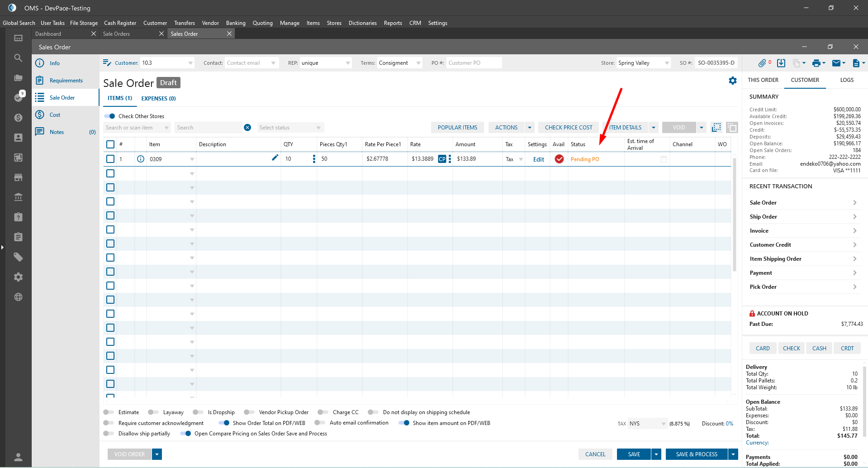Click the red availability checkmark icon
The width and height of the screenshot is (868, 468).
(x=559, y=159)
